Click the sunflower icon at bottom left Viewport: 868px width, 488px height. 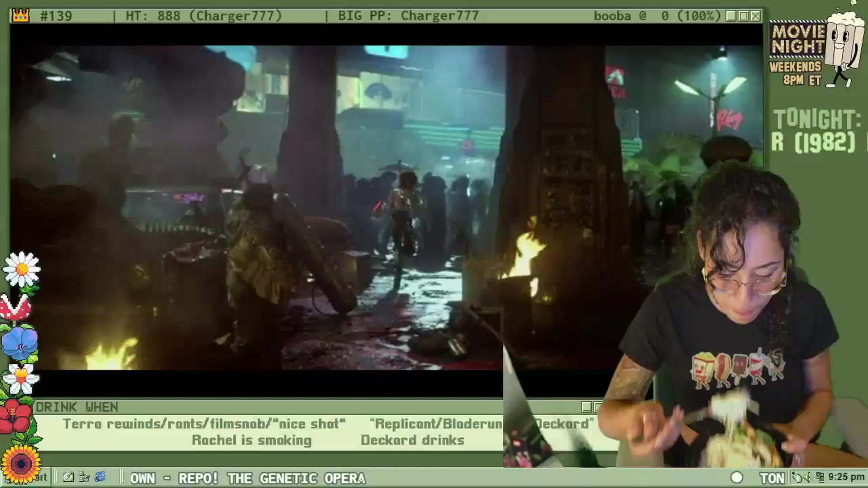coord(20,464)
